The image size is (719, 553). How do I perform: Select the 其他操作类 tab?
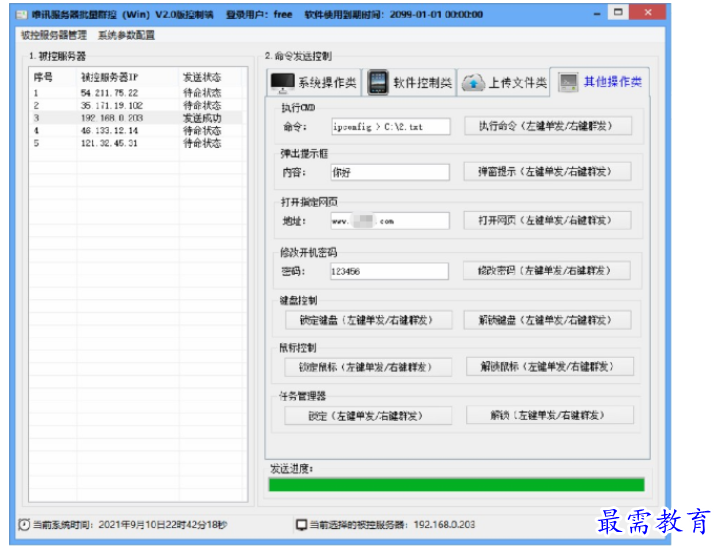pos(600,82)
